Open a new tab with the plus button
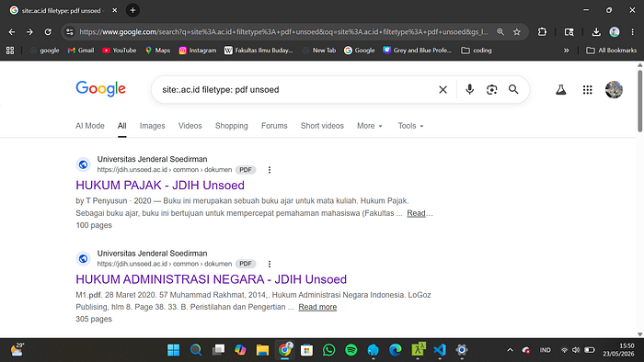 click(132, 10)
